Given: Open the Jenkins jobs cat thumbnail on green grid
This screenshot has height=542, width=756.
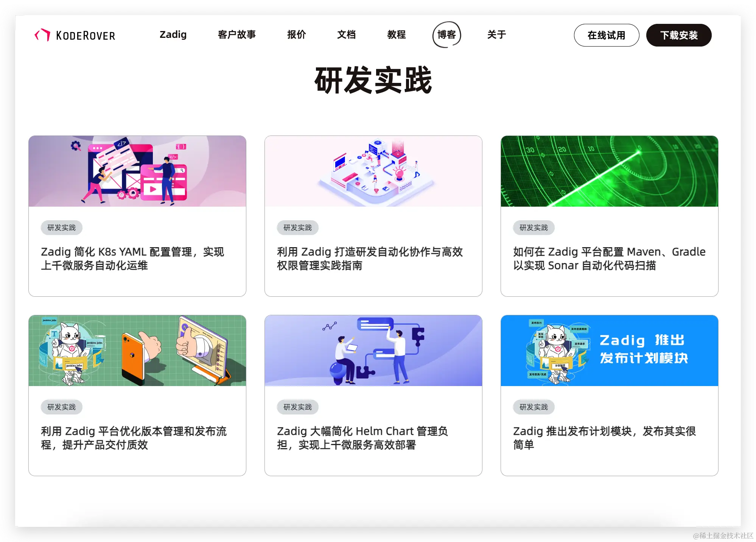Looking at the screenshot, I should click(x=137, y=350).
